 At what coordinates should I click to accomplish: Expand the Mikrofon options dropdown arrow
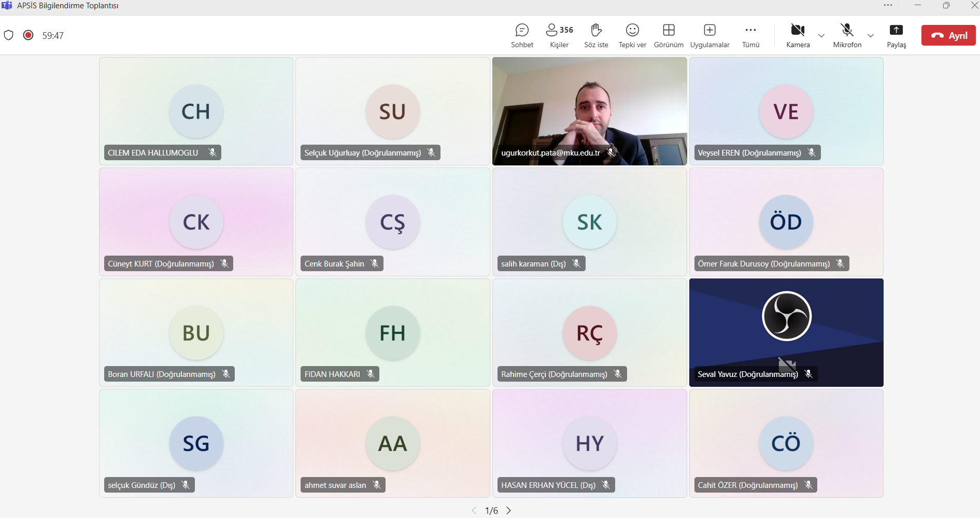[871, 36]
